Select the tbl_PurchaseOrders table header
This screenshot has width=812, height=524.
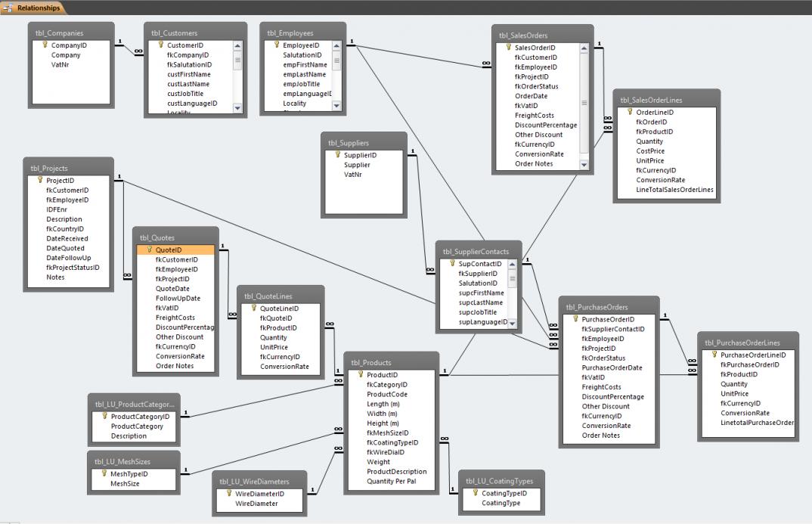[609, 306]
